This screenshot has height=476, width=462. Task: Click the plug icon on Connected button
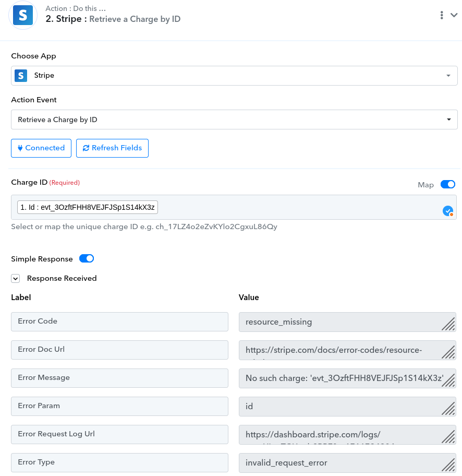click(x=20, y=148)
